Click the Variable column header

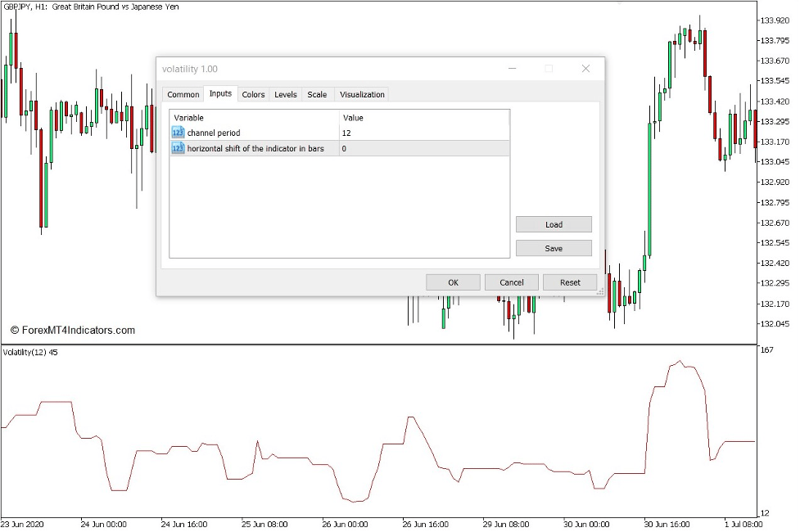point(188,117)
